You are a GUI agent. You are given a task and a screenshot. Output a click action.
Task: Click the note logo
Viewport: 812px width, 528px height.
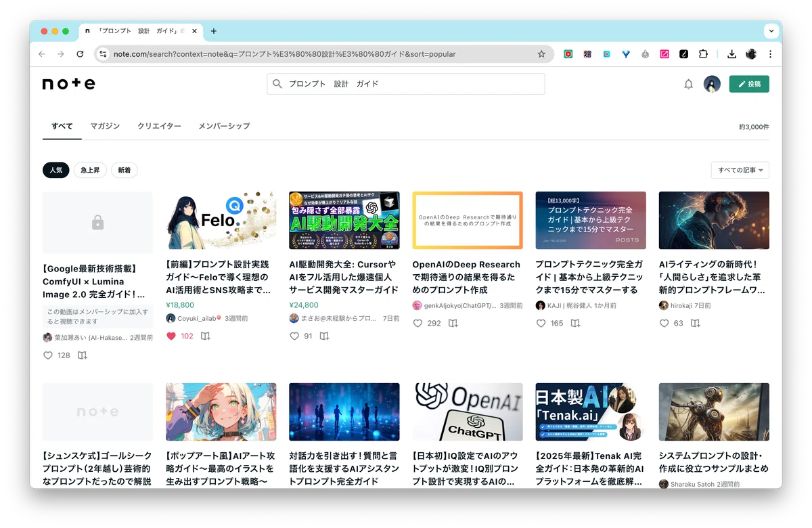[68, 84]
